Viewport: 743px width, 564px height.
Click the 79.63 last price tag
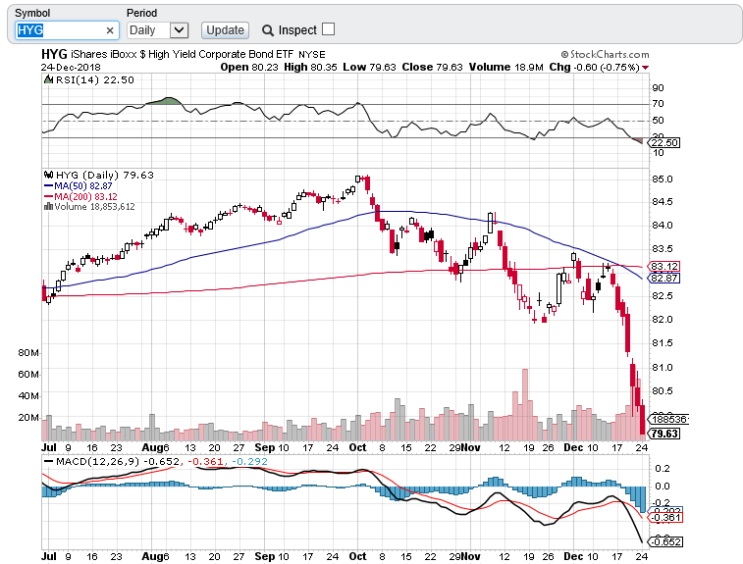tap(664, 434)
